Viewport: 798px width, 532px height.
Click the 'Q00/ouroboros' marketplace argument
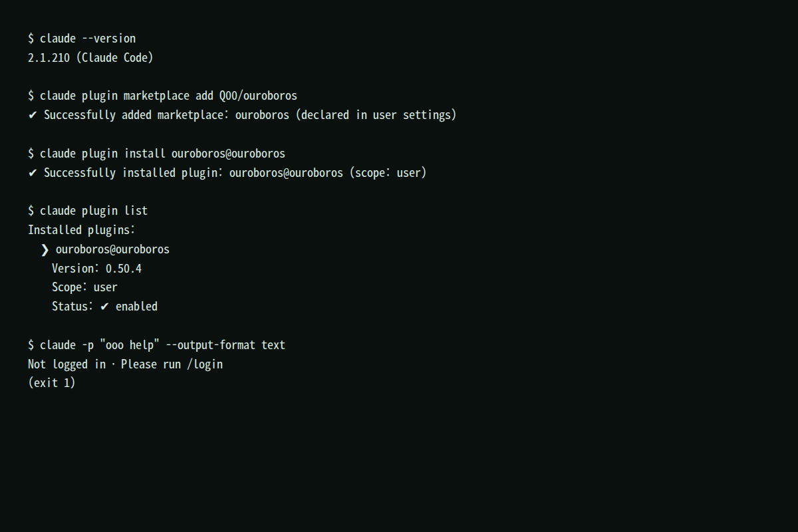coord(258,96)
